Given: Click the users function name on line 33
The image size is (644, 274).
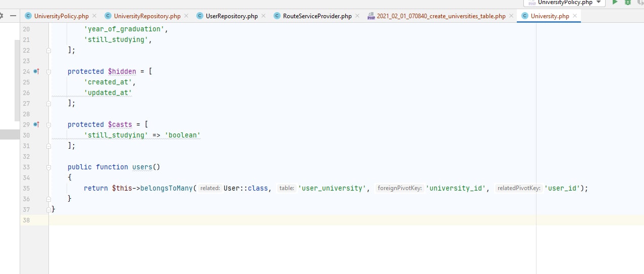Looking at the screenshot, I should click(142, 167).
